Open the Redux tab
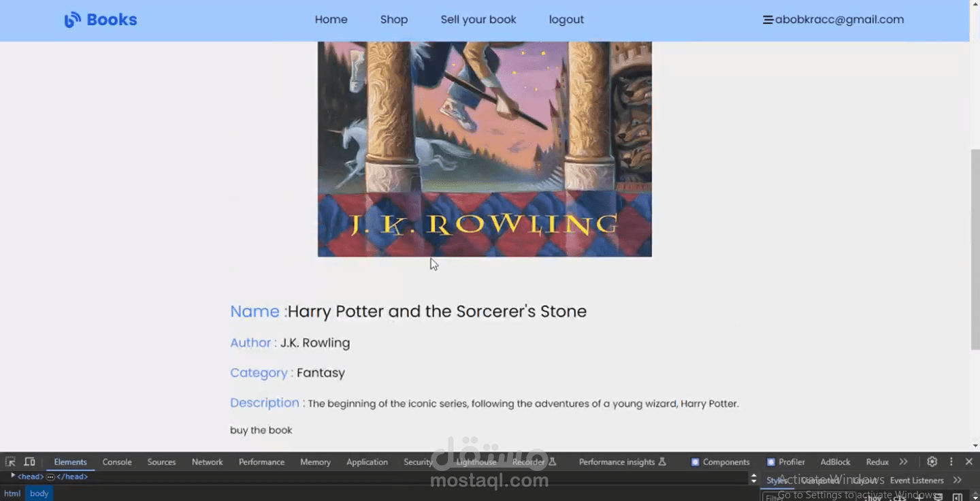Viewport: 980px width, 501px height. [x=877, y=462]
